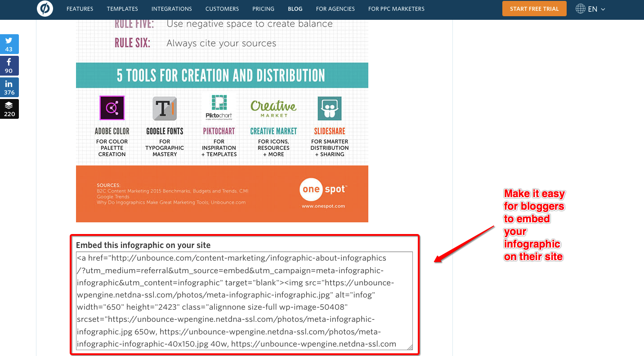Click the 'SLIDESHARE' label
644x356 pixels.
click(330, 131)
